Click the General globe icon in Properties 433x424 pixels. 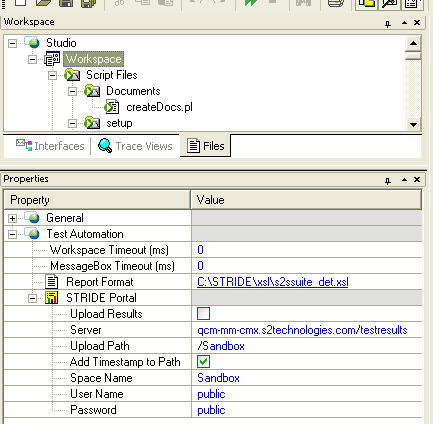pos(33,218)
